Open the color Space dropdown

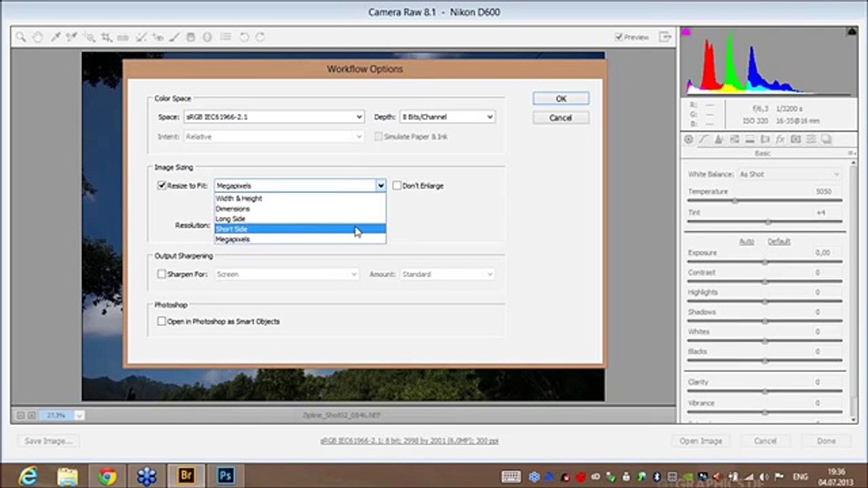pyautogui.click(x=274, y=117)
